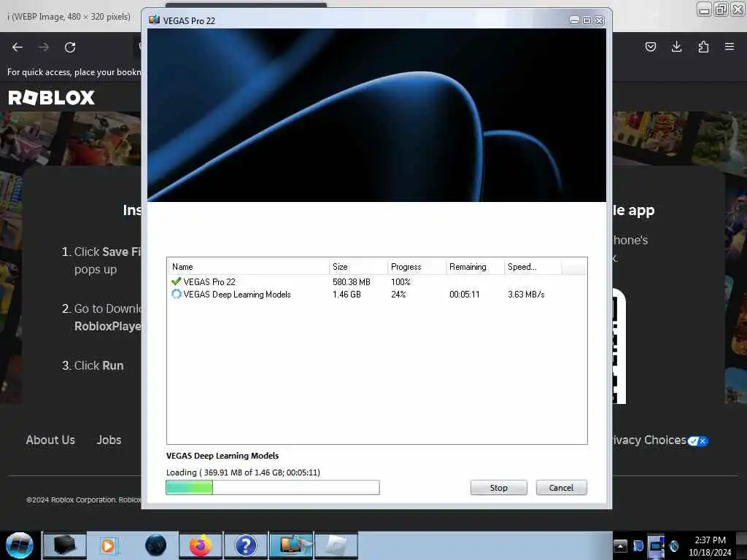Show hidden system tray icons
Image resolution: width=747 pixels, height=560 pixels.
pos(620,545)
